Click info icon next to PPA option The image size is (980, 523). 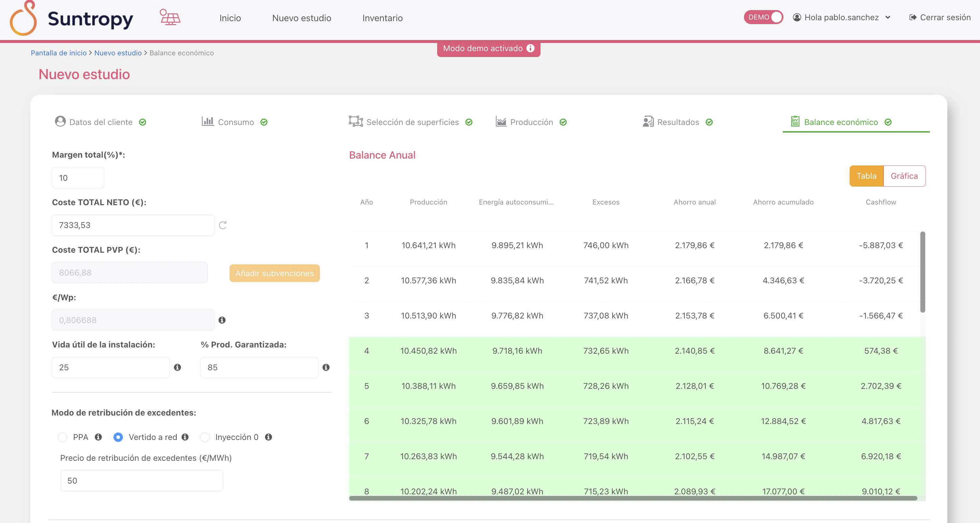[x=98, y=437]
